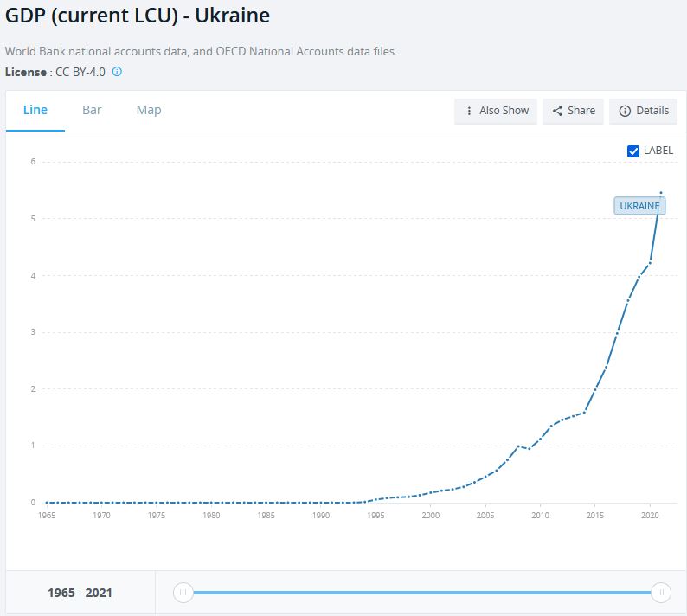Open the Also Show dropdown

click(496, 111)
